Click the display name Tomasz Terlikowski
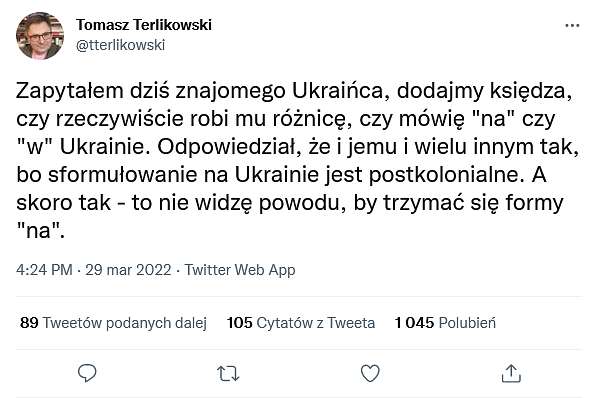 (x=144, y=25)
